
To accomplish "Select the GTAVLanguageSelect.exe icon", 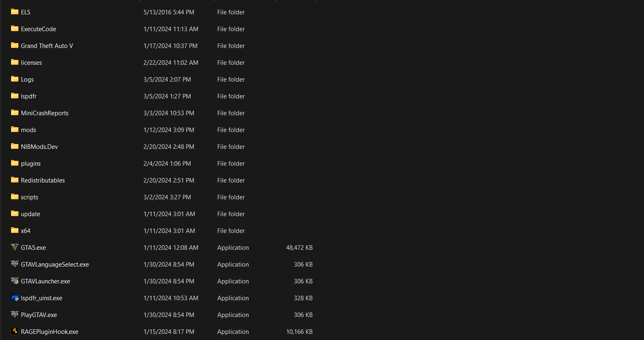I will click(15, 264).
